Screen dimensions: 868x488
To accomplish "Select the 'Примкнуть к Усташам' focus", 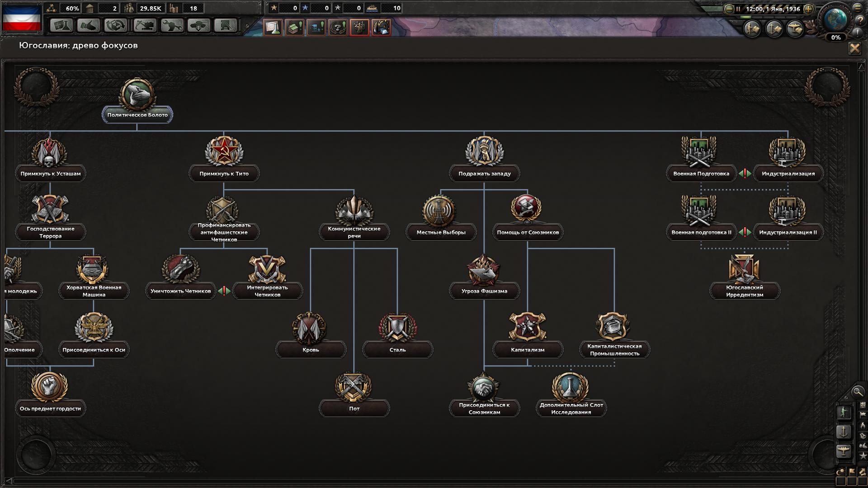I will (x=50, y=159).
